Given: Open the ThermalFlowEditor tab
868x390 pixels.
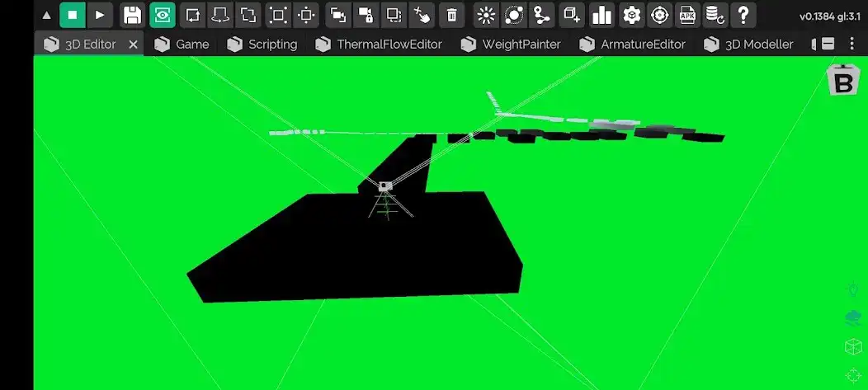Looking at the screenshot, I should 379,45.
